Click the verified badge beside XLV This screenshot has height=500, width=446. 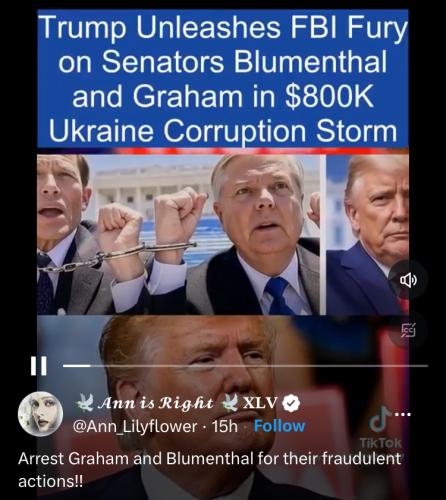[291, 403]
